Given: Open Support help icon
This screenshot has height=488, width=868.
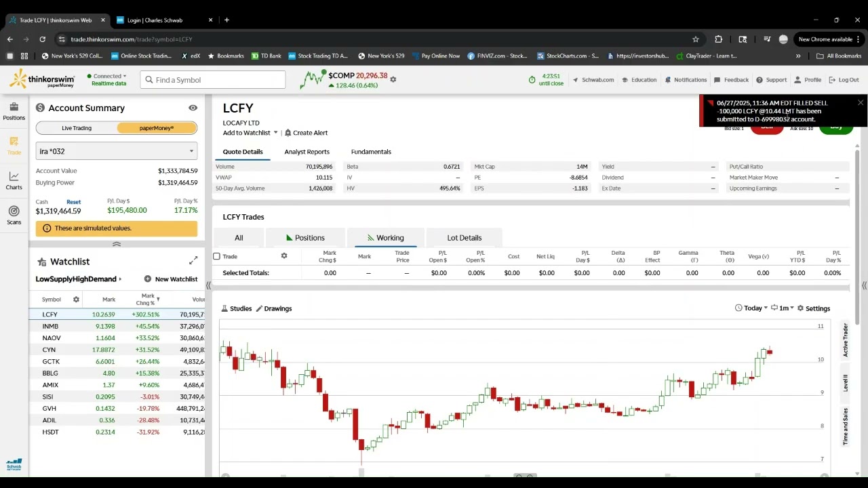Looking at the screenshot, I should tap(771, 80).
